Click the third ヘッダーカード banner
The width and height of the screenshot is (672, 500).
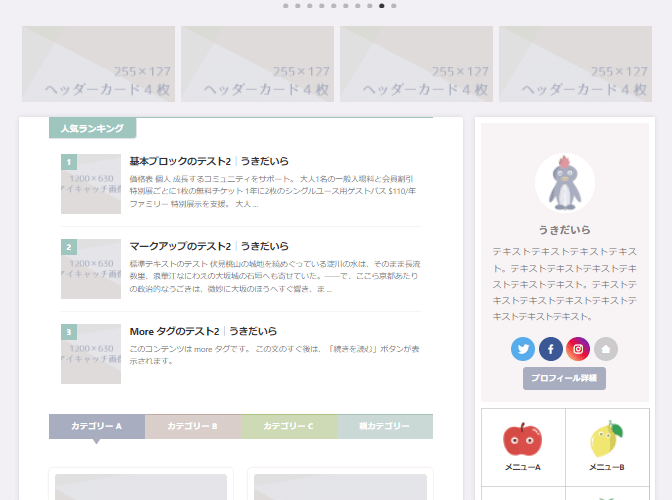click(x=417, y=64)
